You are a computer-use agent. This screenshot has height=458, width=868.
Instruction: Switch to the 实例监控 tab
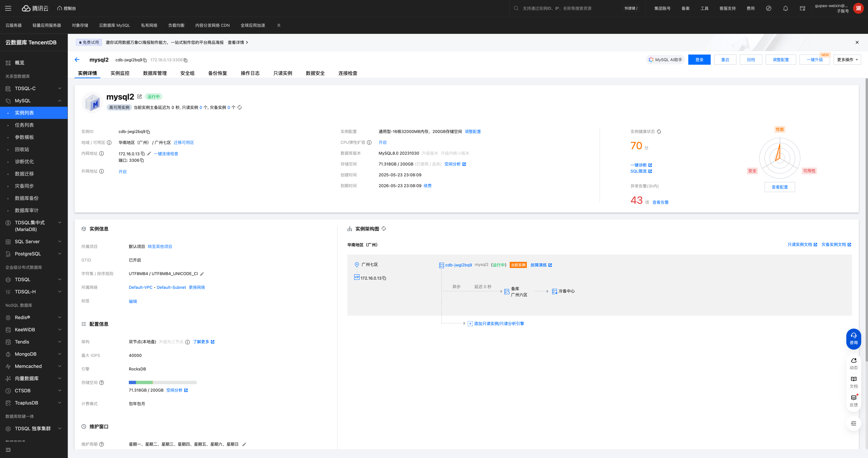click(120, 73)
